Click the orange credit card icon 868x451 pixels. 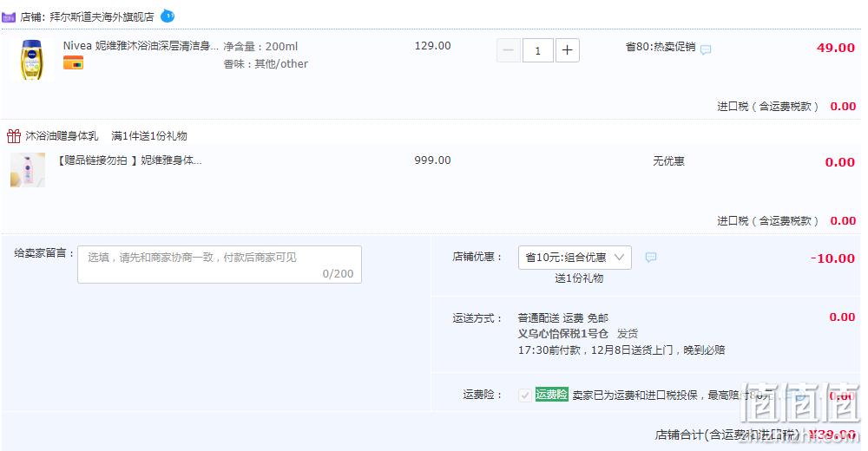click(x=73, y=63)
